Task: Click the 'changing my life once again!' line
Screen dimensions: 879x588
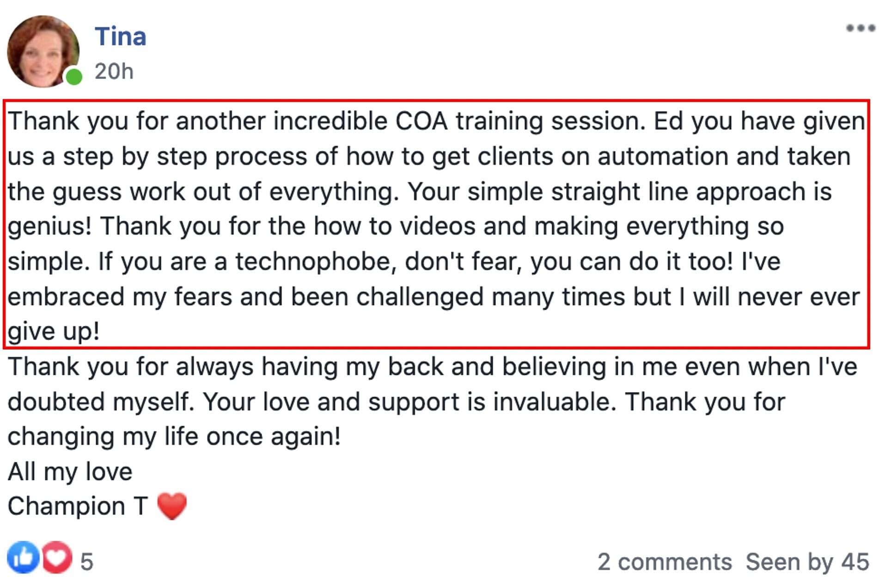Action: click(x=174, y=436)
